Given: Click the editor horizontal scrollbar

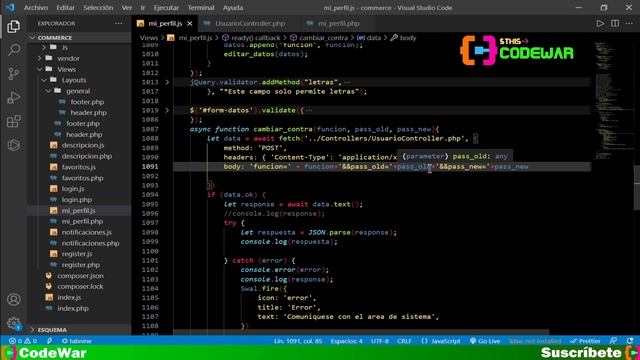Looking at the screenshot, I should (361, 333).
